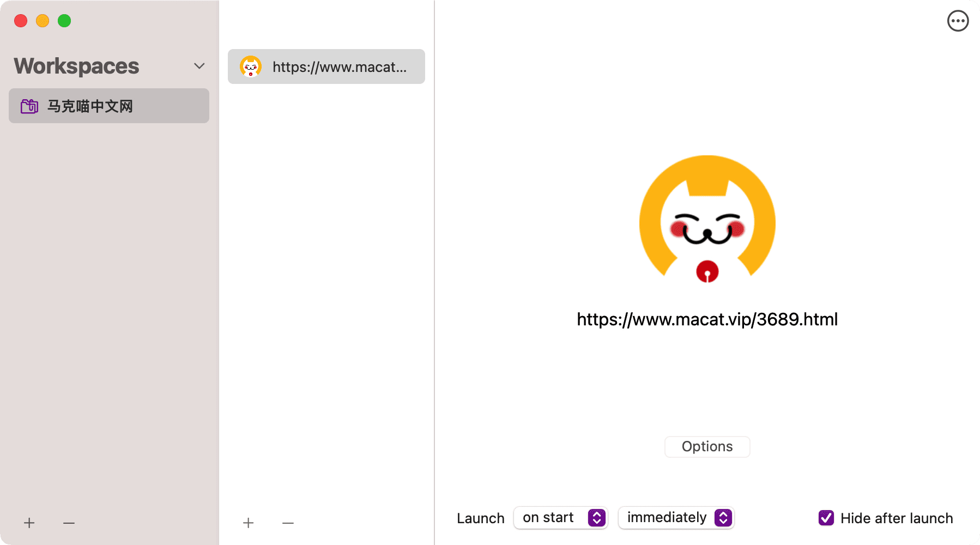Screen dimensions: 980x545
Task: Click the Launch label
Action: click(481, 518)
